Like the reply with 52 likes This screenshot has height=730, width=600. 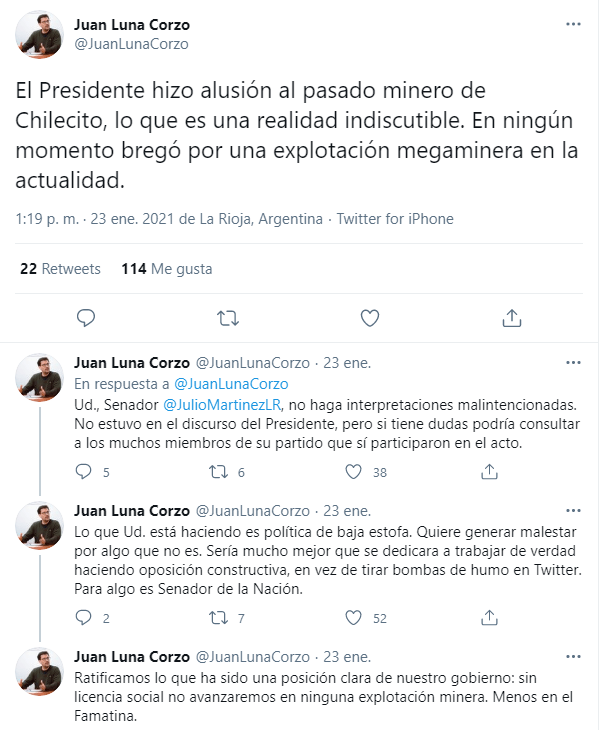(353, 618)
